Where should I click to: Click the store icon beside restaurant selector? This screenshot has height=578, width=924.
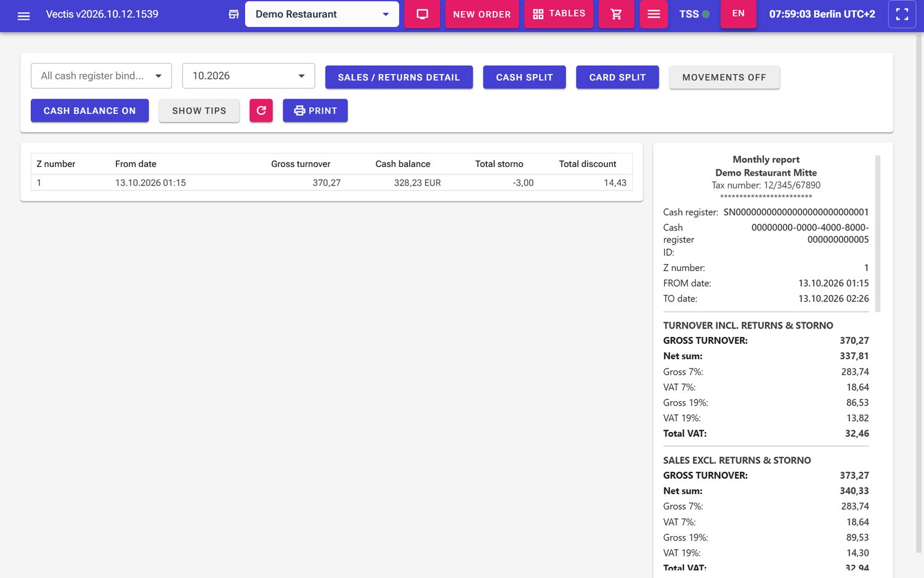pyautogui.click(x=233, y=14)
